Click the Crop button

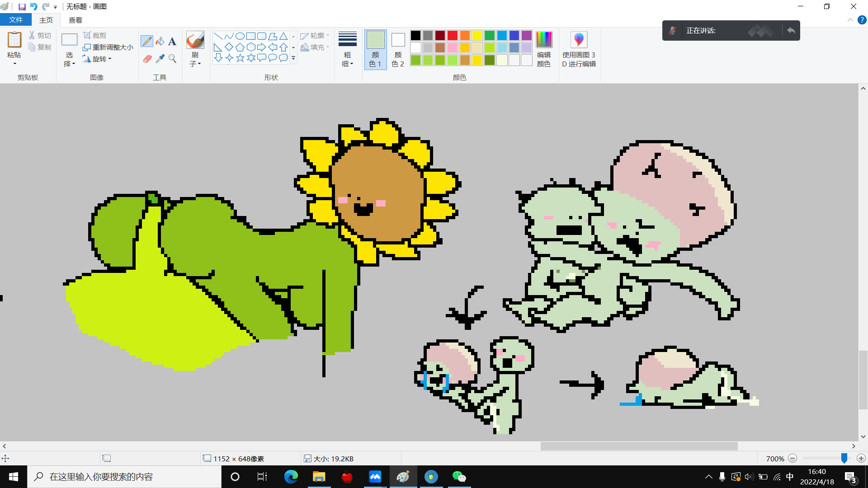(95, 35)
